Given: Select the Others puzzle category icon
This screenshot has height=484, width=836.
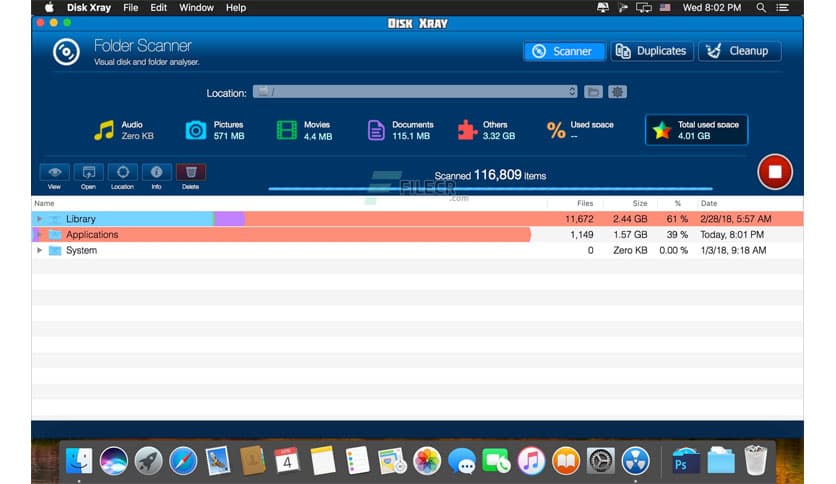Looking at the screenshot, I should pos(467,130).
